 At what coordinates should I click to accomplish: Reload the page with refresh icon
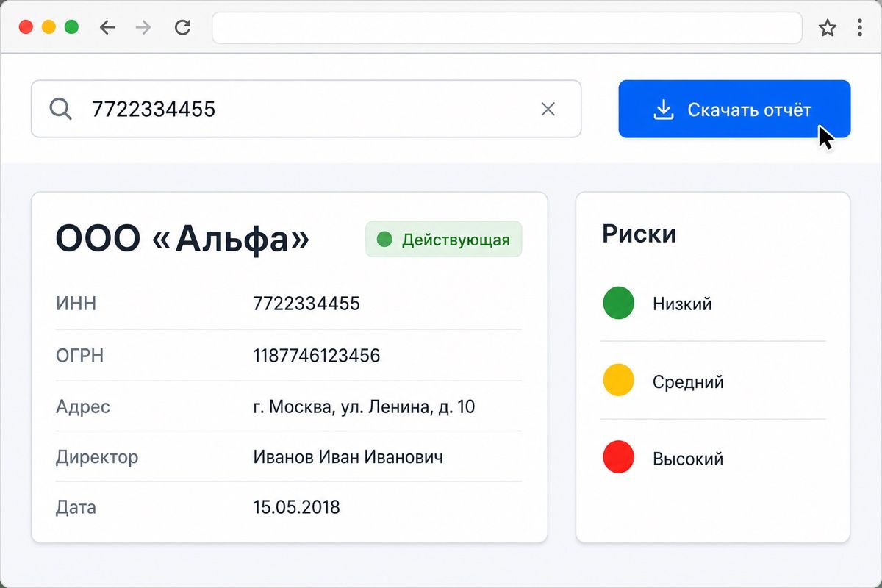coord(182,28)
